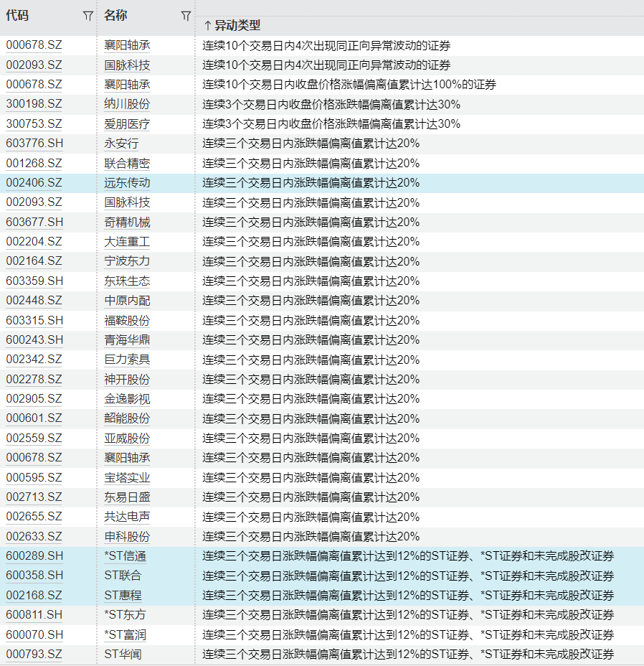Open the 纳川股份 stock name link
The width and height of the screenshot is (644, 666).
127,104
